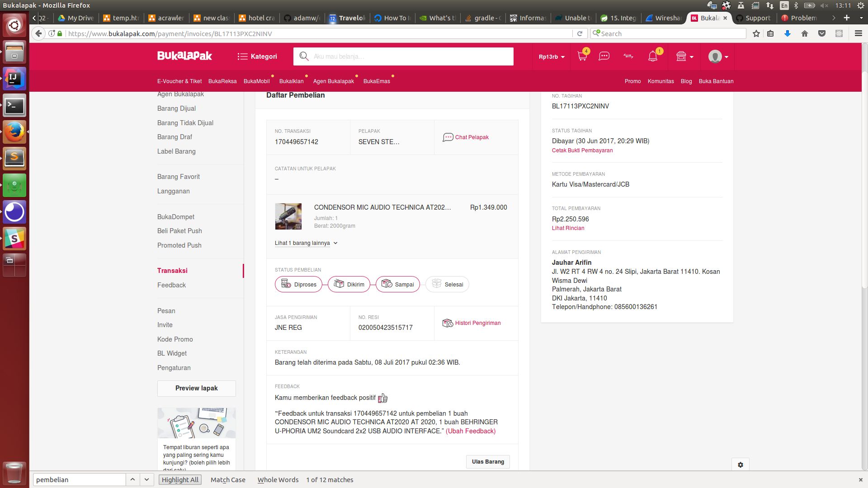Show the list of all tabs dropdown
The width and height of the screenshot is (868, 488).
(x=861, y=18)
